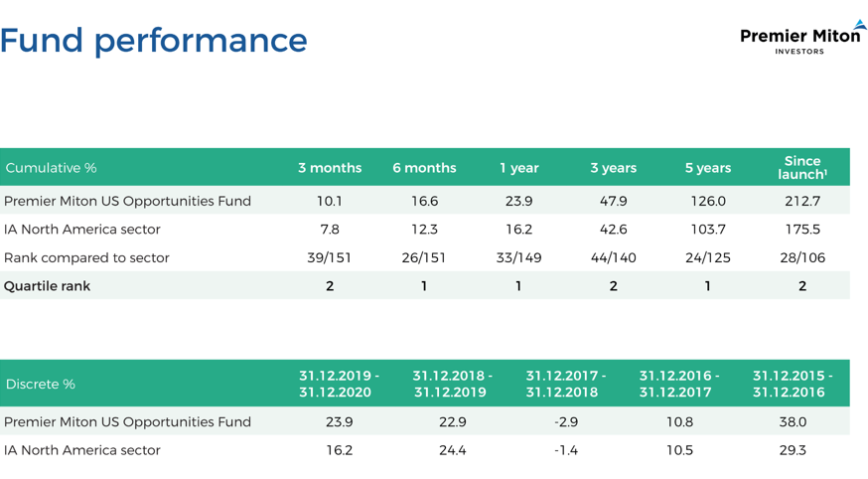Click the 3 years quartile rank 2
The image size is (868, 479).
click(614, 286)
